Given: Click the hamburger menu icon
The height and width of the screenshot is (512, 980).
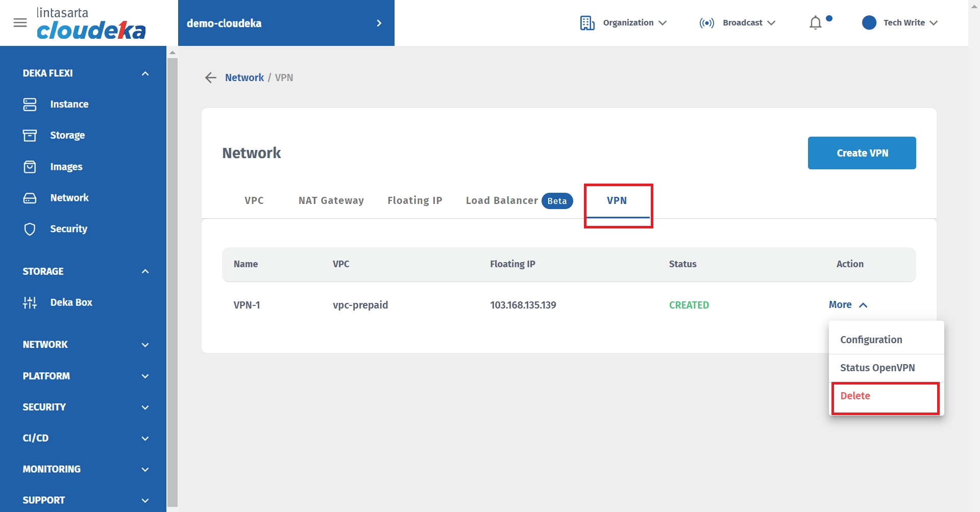Looking at the screenshot, I should (x=20, y=23).
